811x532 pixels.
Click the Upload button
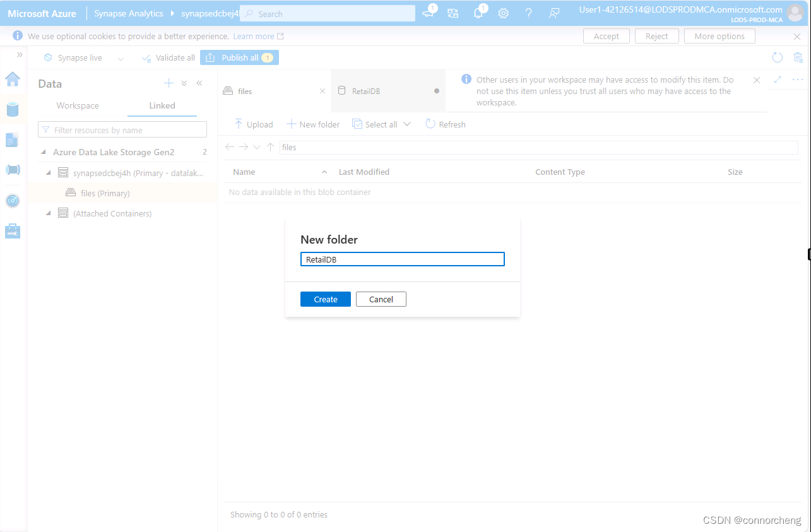click(254, 124)
